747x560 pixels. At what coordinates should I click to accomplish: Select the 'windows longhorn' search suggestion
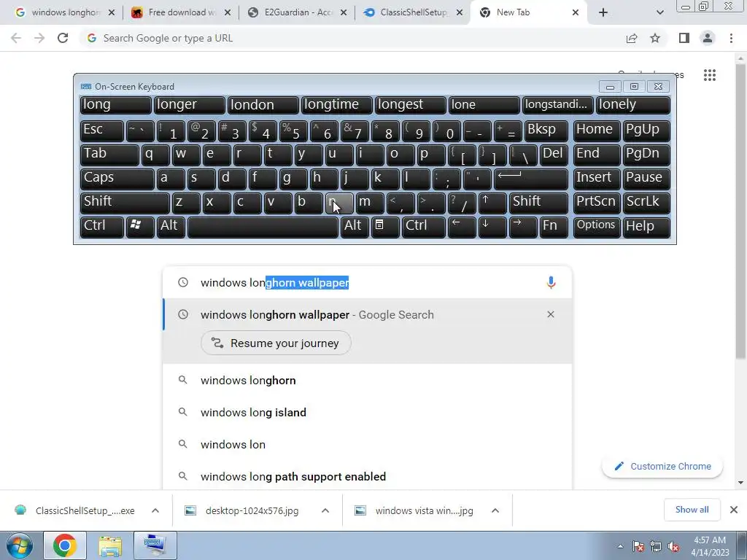(x=367, y=380)
